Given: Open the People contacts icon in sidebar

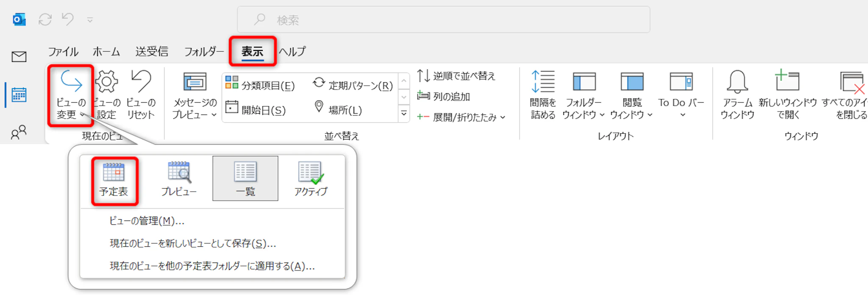Looking at the screenshot, I should [19, 132].
